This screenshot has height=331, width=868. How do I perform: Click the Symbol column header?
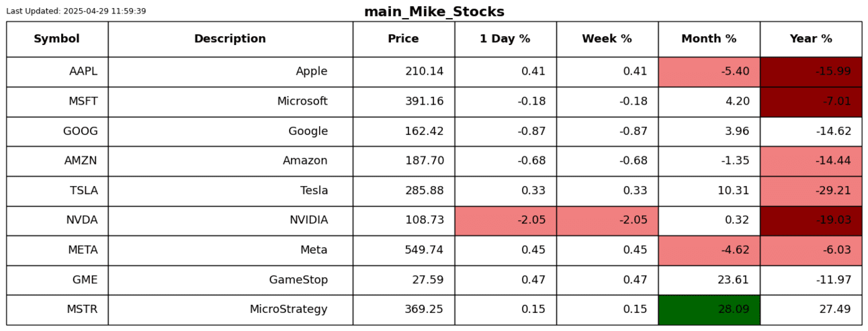click(56, 39)
